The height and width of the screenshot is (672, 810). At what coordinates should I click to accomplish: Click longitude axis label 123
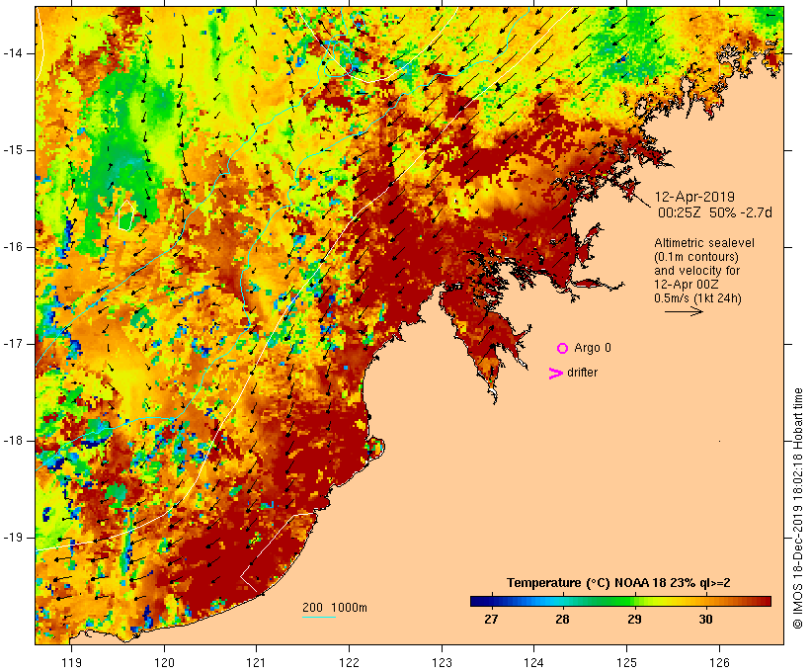coord(442,662)
